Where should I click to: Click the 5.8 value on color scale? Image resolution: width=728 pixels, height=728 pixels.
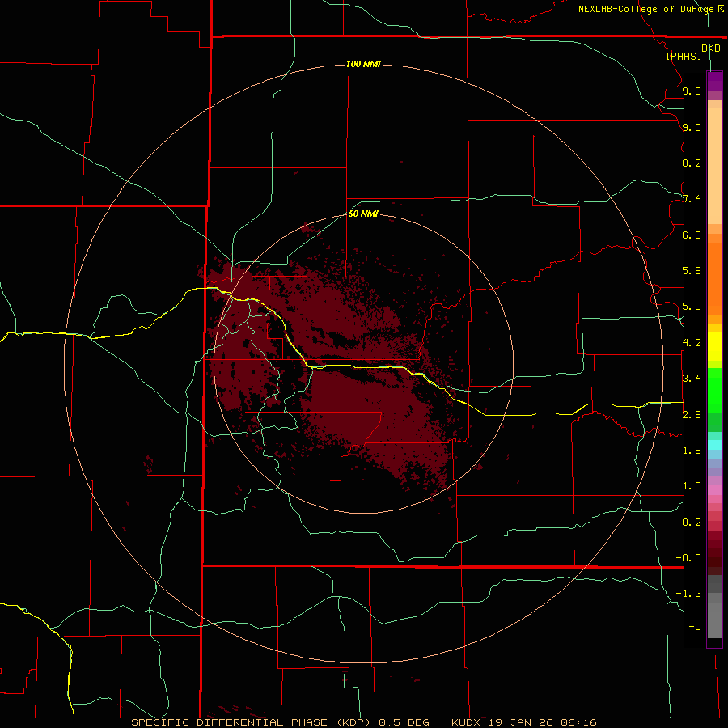click(692, 271)
